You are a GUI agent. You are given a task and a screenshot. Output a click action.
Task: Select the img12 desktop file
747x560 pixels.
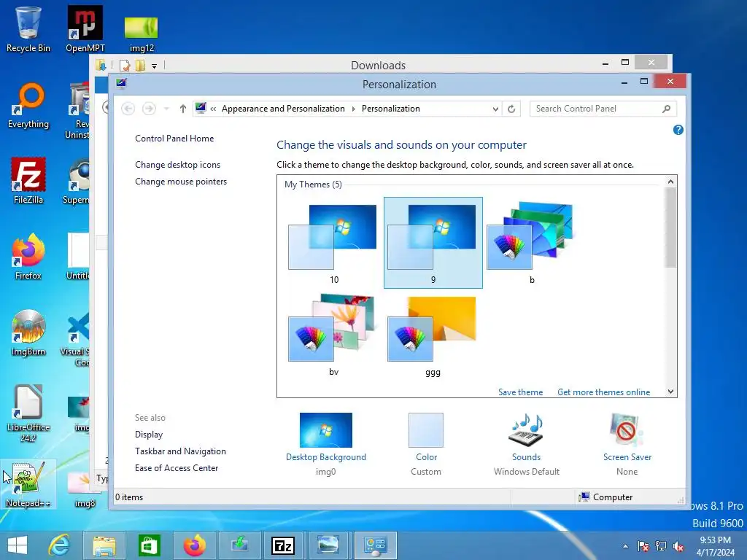(x=142, y=34)
